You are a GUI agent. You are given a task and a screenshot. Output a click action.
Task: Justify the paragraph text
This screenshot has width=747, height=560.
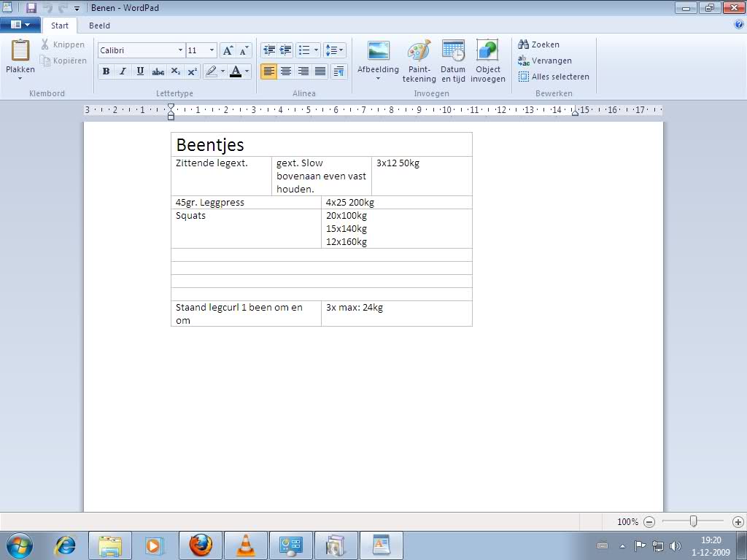pos(320,71)
